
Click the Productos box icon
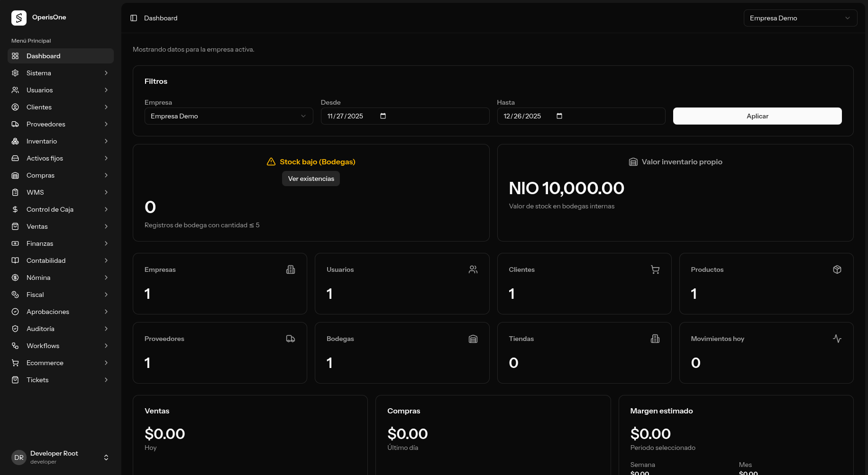(x=837, y=269)
